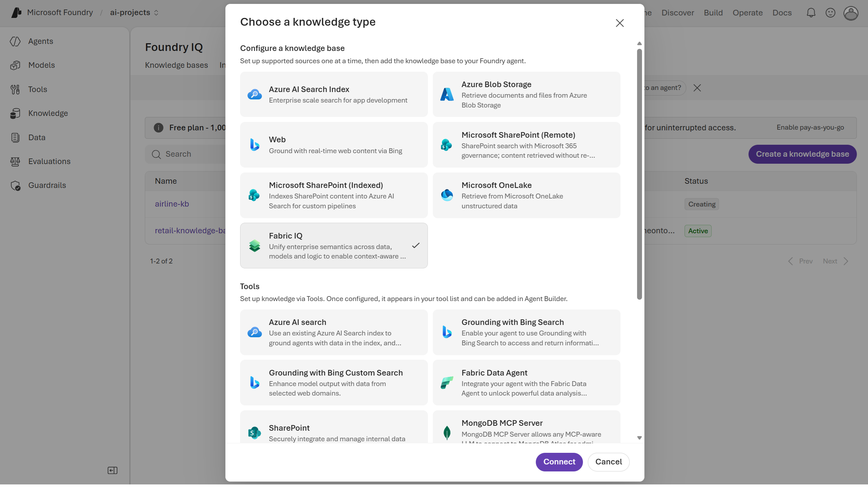The width and height of the screenshot is (868, 489).
Task: Open the Docs top menu
Action: (782, 13)
